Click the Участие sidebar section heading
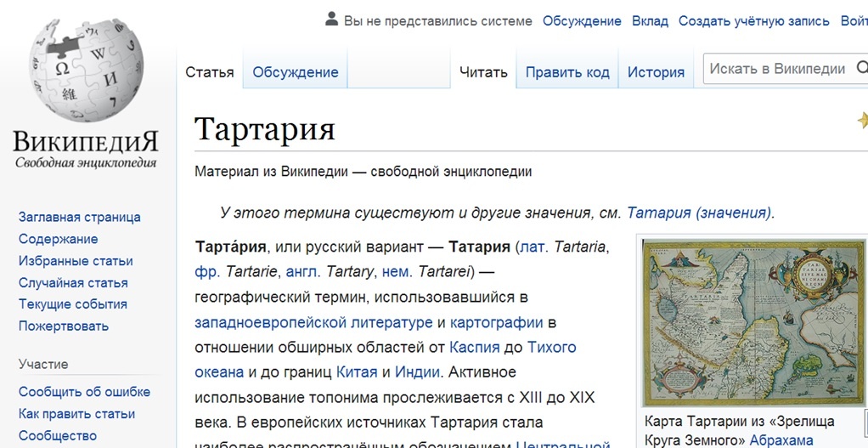The image size is (868, 448). coord(43,365)
